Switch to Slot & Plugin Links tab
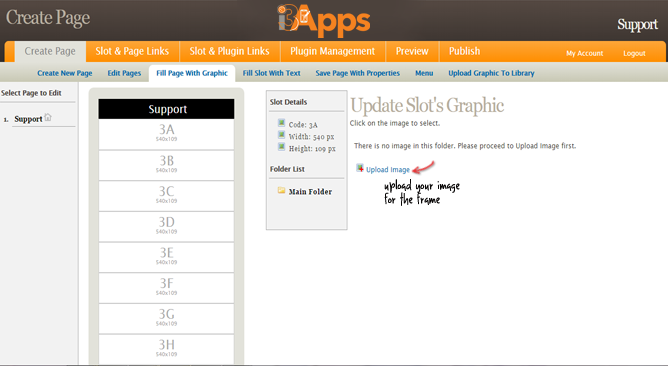 pyautogui.click(x=229, y=51)
